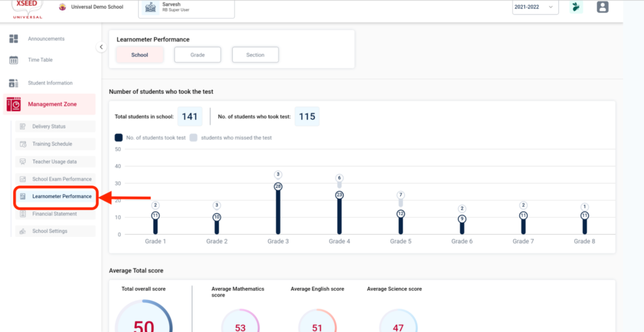Select the Management Zone icon
The height and width of the screenshot is (332, 644).
point(14,104)
